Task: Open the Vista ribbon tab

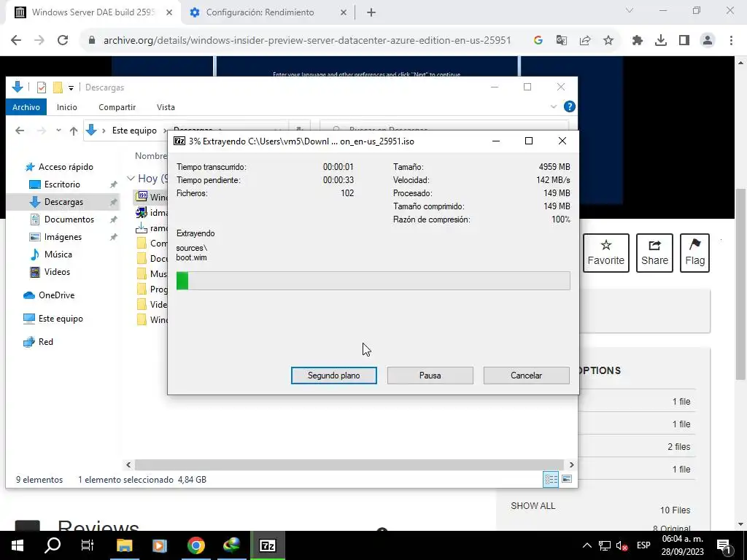Action: tap(166, 107)
